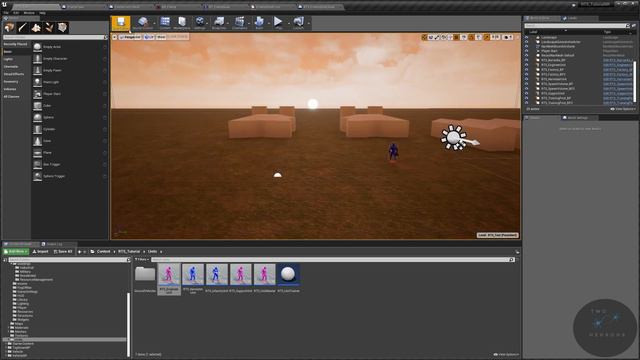Open the Help menu
Viewport: 640px width, 360px height.
pos(42,13)
